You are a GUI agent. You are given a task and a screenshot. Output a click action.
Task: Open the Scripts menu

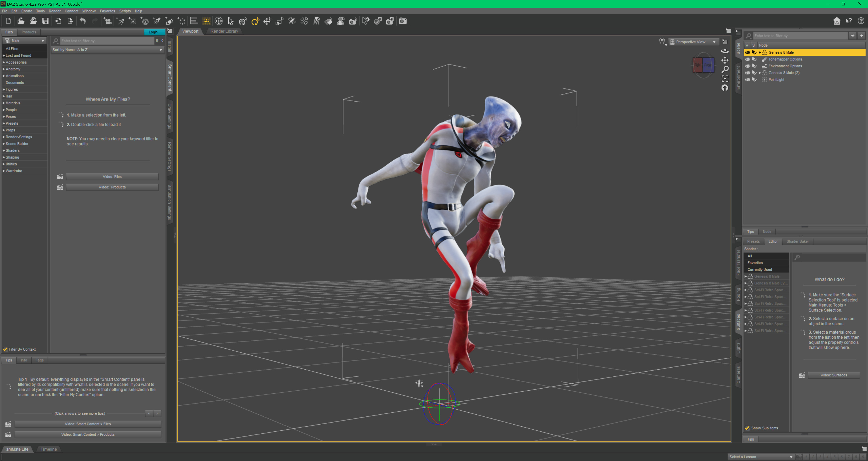point(125,11)
